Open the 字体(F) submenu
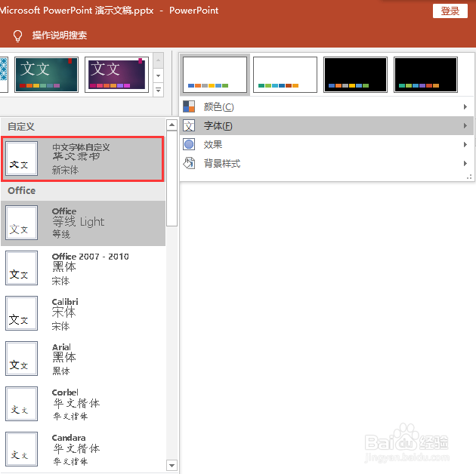Screen dimensions: 476x474 pyautogui.click(x=326, y=125)
